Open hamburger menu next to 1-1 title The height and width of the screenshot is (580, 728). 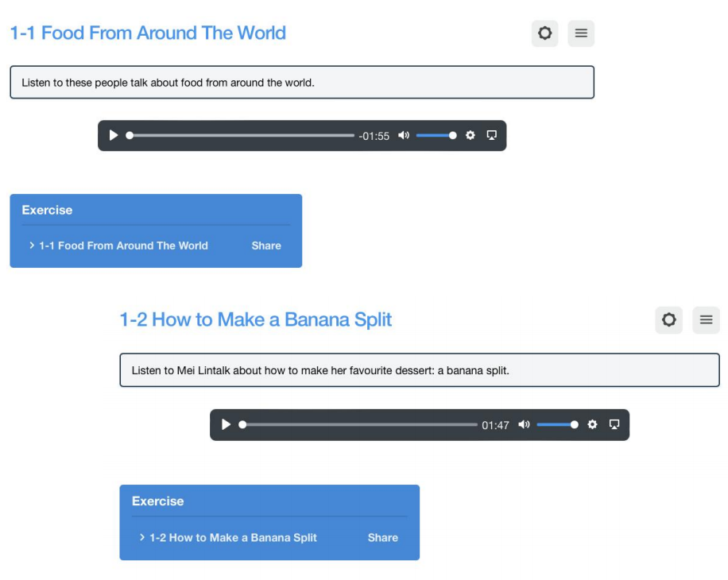coord(581,33)
